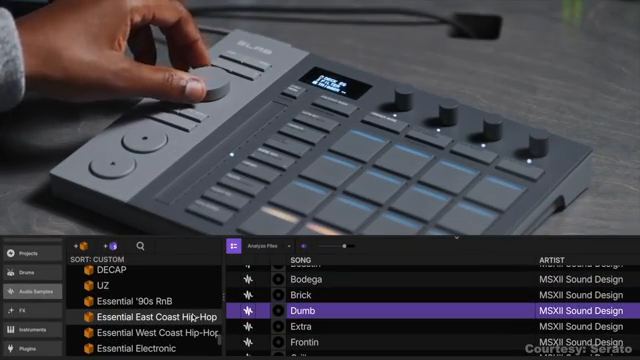Select the song Extra
The height and width of the screenshot is (360, 640).
[x=301, y=327]
